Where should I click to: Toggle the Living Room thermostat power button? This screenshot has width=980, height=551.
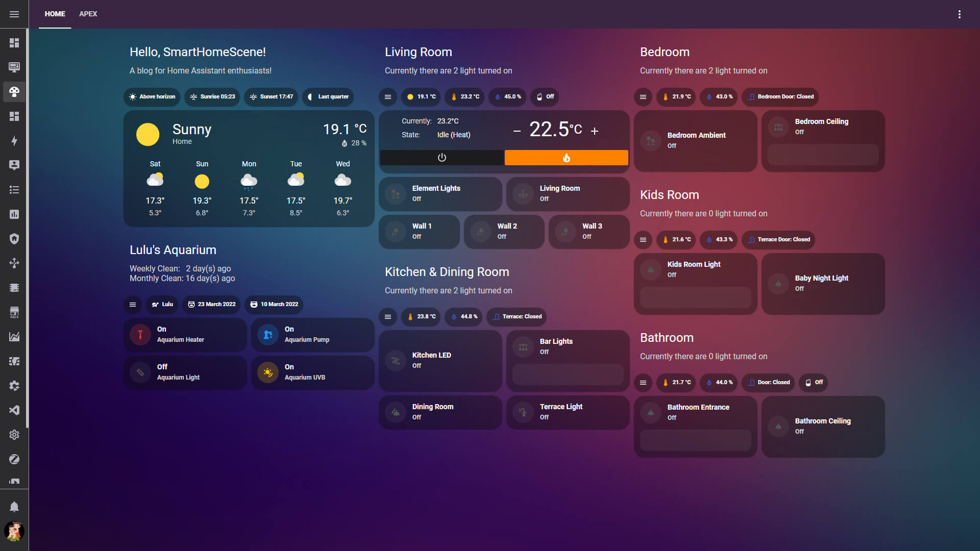(442, 158)
